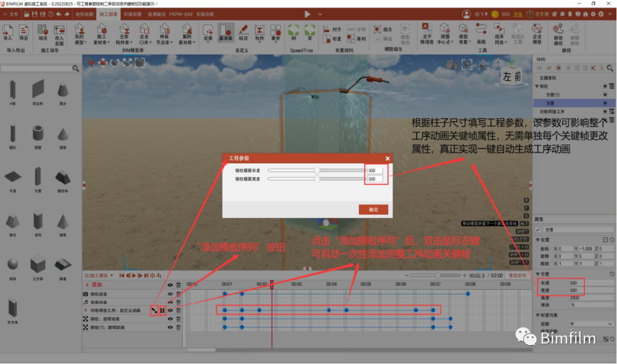Open 文字转语音 text-to-speech tool
The width and height of the screenshot is (617, 364).
[x=426, y=34]
